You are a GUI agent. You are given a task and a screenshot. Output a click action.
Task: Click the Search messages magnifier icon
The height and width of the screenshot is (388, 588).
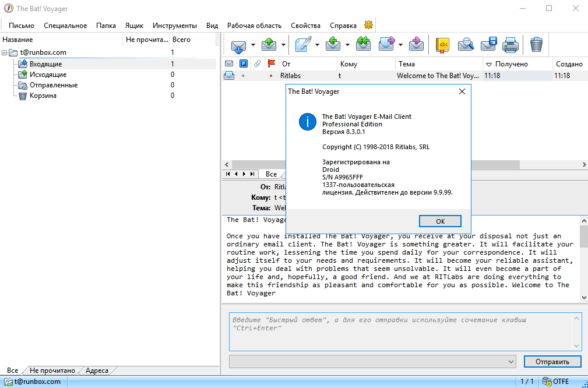pyautogui.click(x=466, y=45)
